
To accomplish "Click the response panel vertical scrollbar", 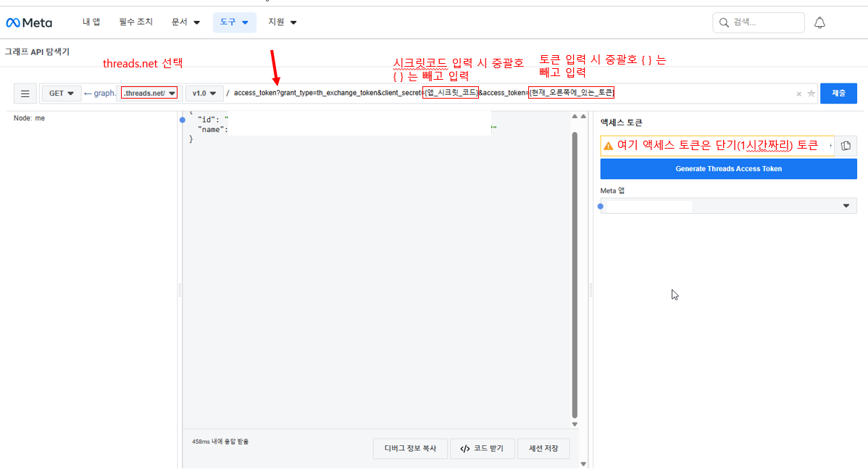I will tap(575, 276).
